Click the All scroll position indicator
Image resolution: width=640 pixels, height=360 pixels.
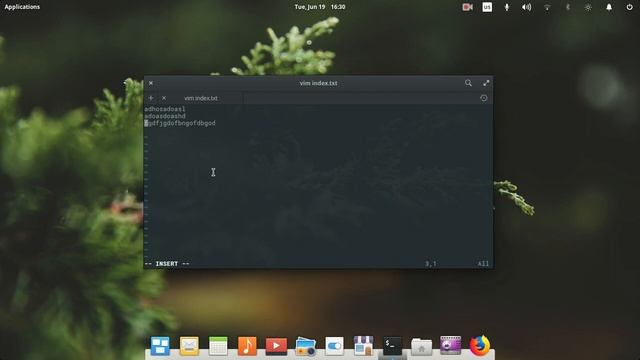coord(483,264)
